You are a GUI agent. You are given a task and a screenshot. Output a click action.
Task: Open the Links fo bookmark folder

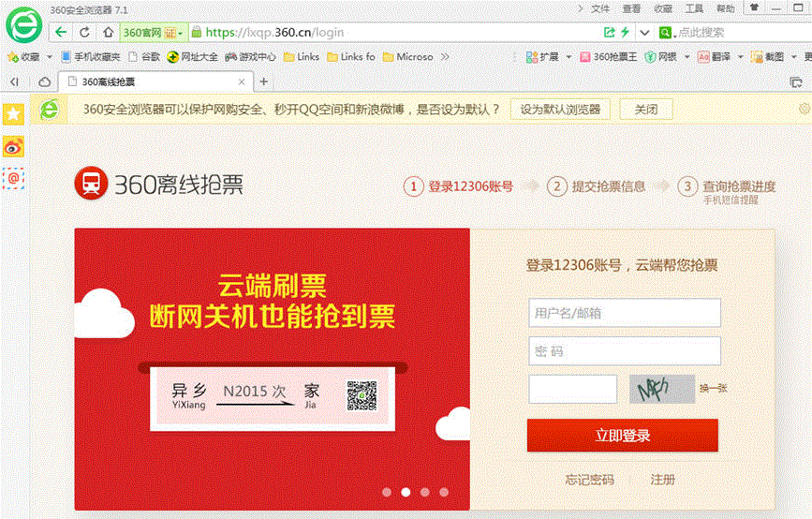[351, 56]
